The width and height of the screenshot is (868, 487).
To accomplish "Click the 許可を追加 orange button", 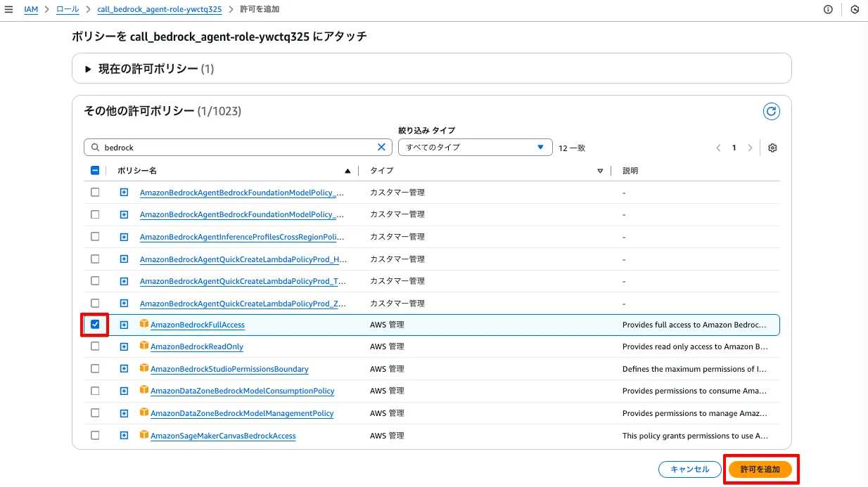I will click(x=760, y=469).
